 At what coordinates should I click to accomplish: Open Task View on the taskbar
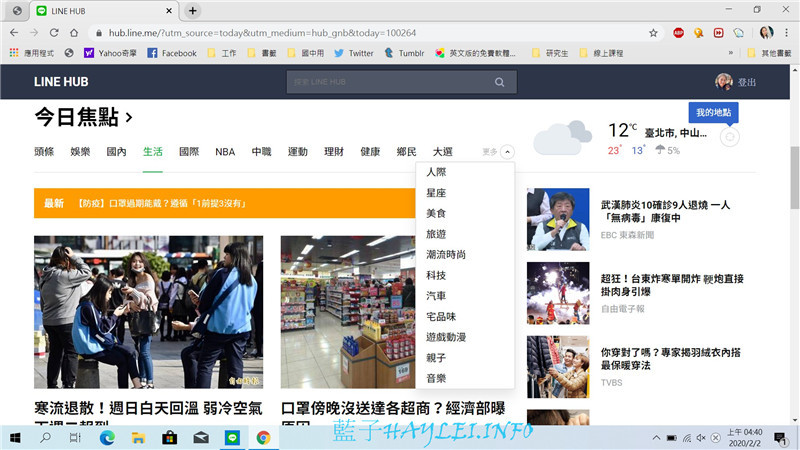click(x=75, y=438)
